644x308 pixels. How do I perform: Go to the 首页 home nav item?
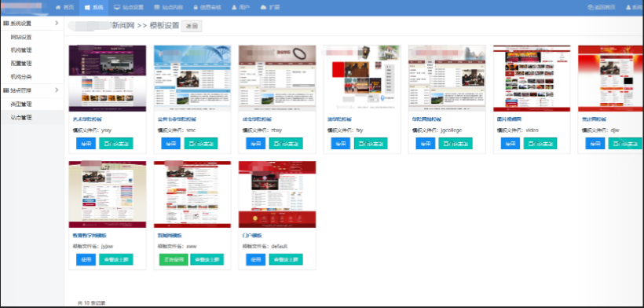64,7
